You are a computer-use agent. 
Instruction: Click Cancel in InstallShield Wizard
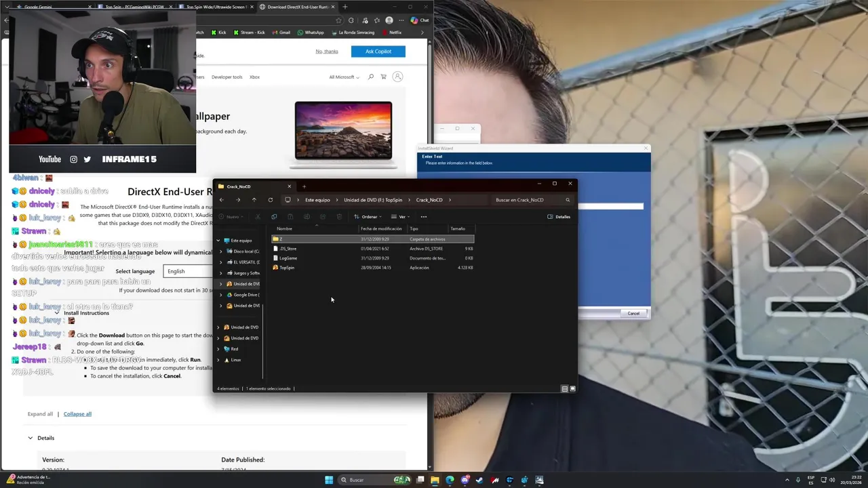coord(633,313)
